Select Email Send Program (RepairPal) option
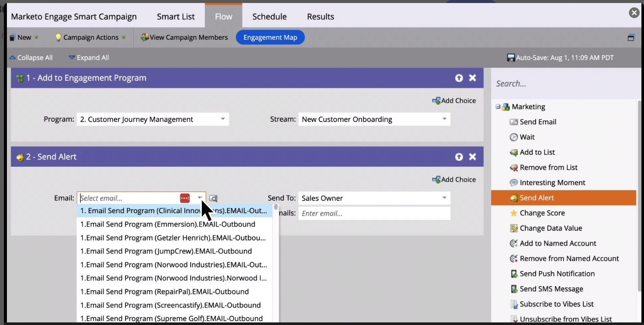This screenshot has height=325, width=644. 175,292
